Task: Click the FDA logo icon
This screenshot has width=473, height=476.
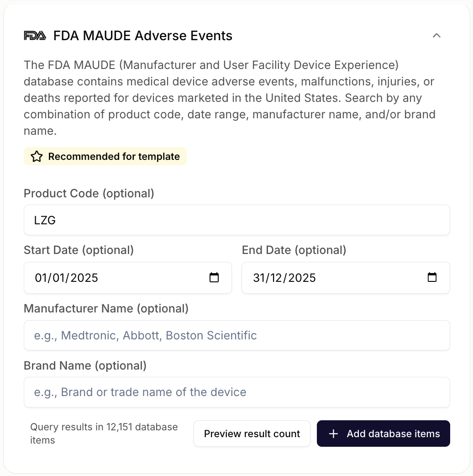Action: point(35,35)
